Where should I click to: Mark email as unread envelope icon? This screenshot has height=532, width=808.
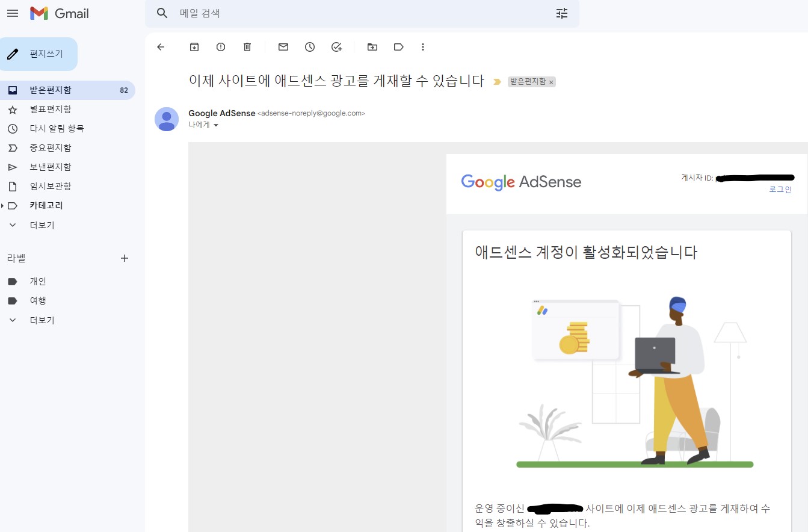click(283, 47)
